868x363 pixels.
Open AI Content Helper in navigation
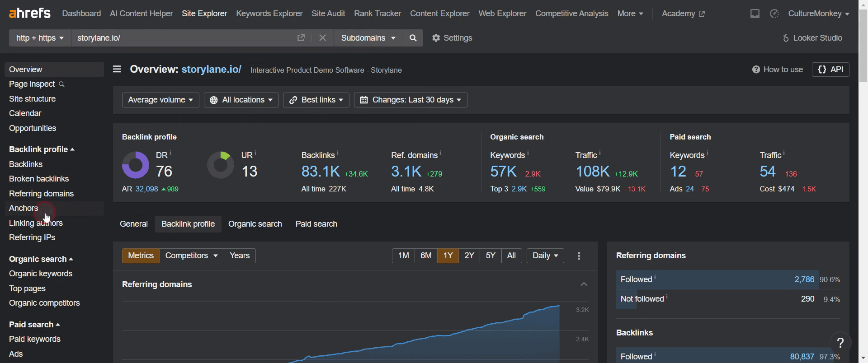[142, 14]
